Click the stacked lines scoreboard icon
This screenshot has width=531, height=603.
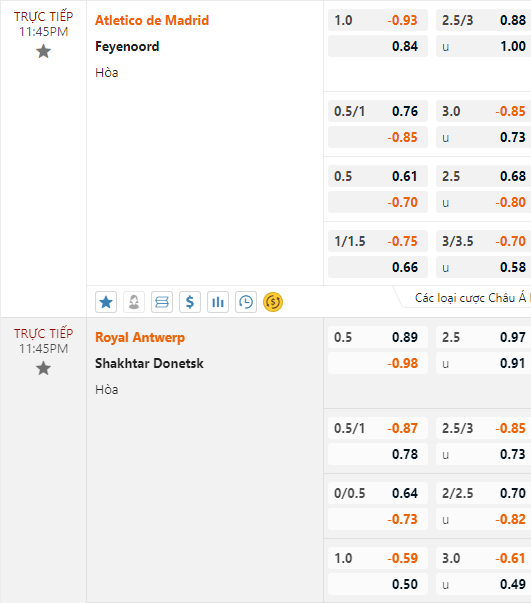(x=162, y=302)
